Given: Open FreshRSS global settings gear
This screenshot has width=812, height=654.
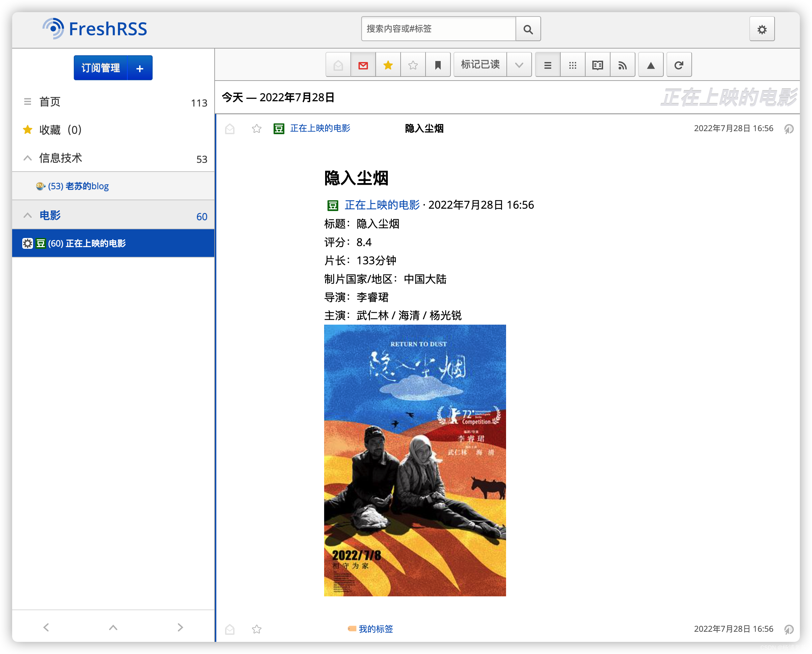Looking at the screenshot, I should pyautogui.click(x=762, y=29).
